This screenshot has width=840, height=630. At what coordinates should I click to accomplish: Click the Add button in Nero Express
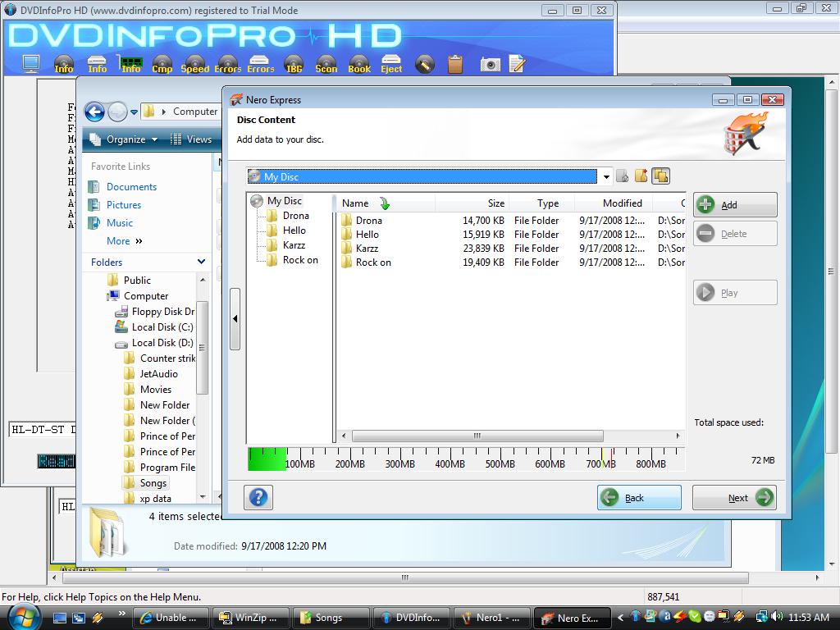pos(735,204)
